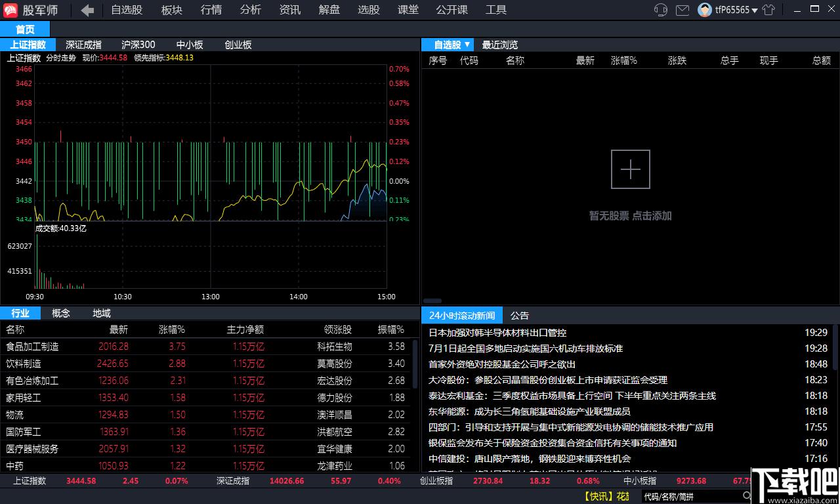Switch to 沪深300 chart tab
Image resolution: width=840 pixels, height=504 pixels.
138,45
